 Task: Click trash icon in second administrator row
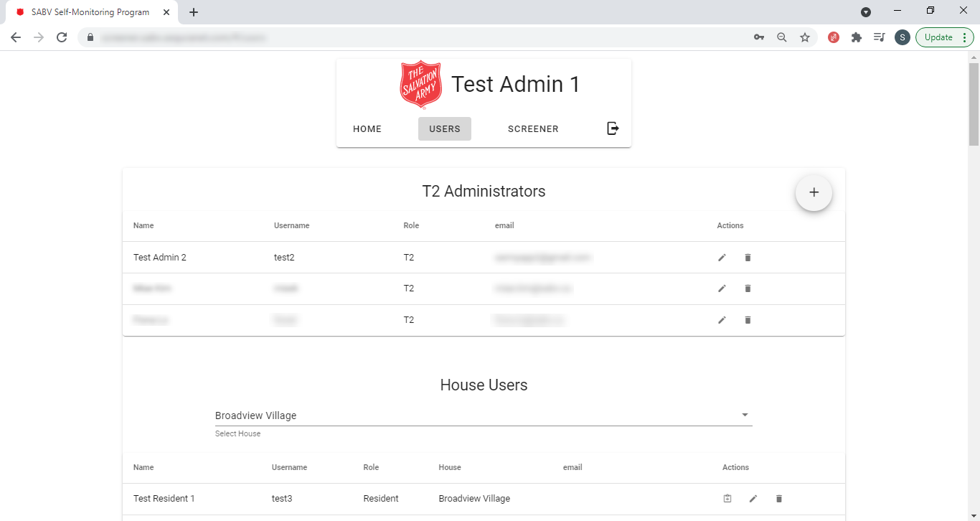[748, 288]
